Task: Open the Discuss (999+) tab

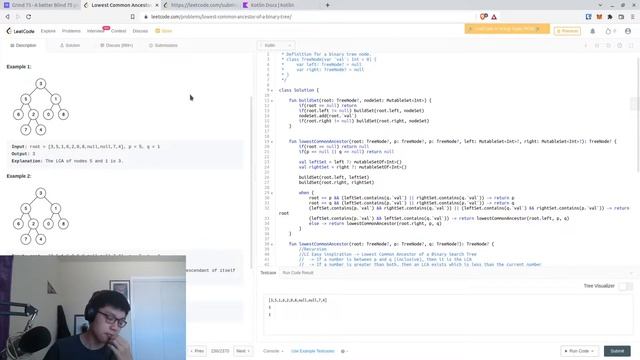Action: pyautogui.click(x=116, y=45)
